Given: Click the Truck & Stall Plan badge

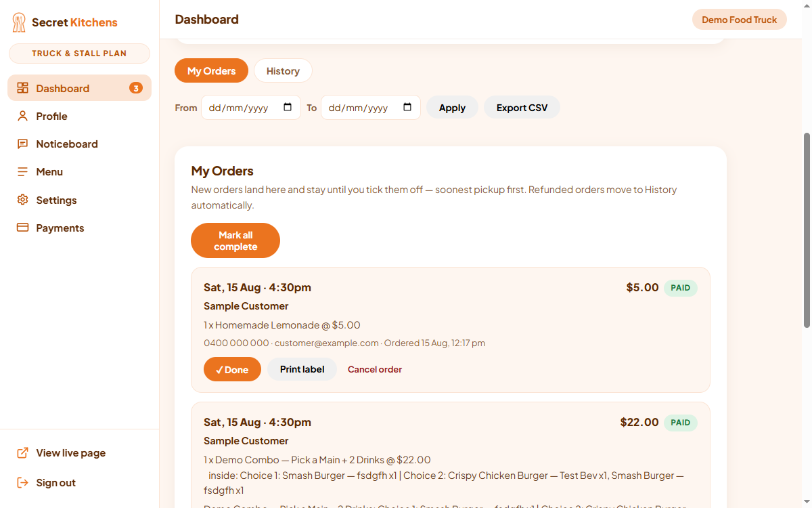Looking at the screenshot, I should 79,54.
